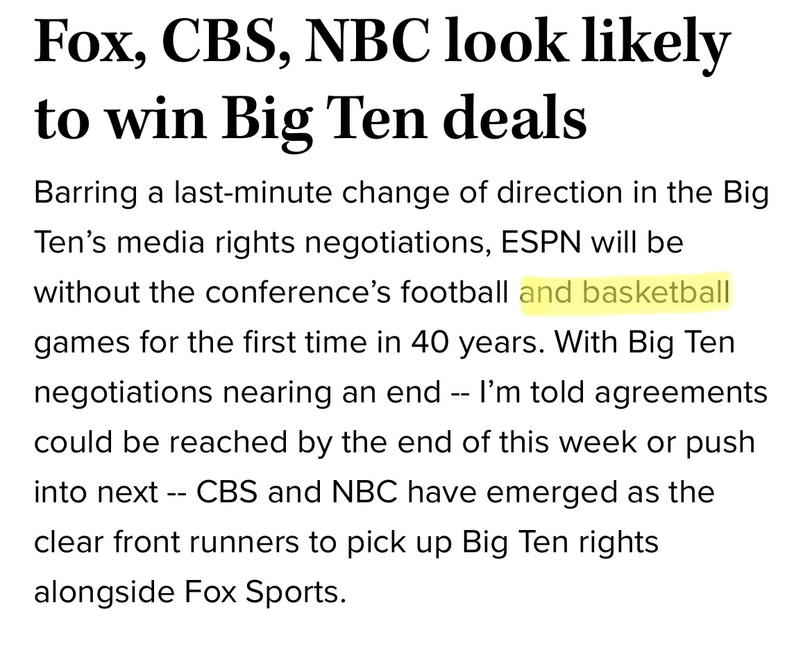Click "pick up" in the paragraph
Screen dimensions: 812x648
398,542
